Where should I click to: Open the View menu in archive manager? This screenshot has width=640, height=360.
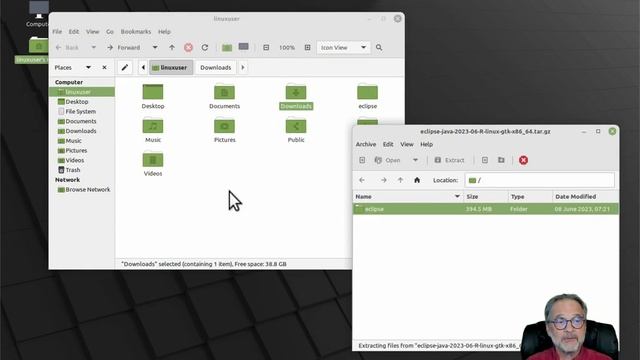pos(407,144)
